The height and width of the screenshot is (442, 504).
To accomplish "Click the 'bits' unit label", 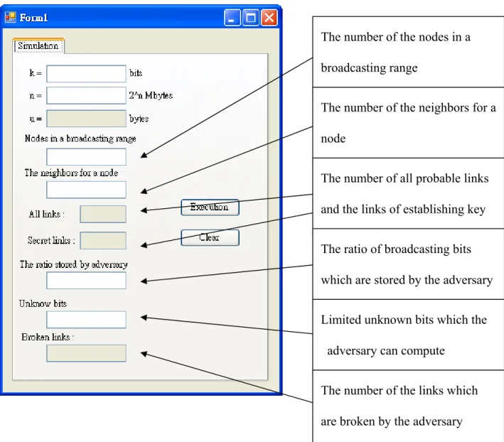I will click(136, 73).
